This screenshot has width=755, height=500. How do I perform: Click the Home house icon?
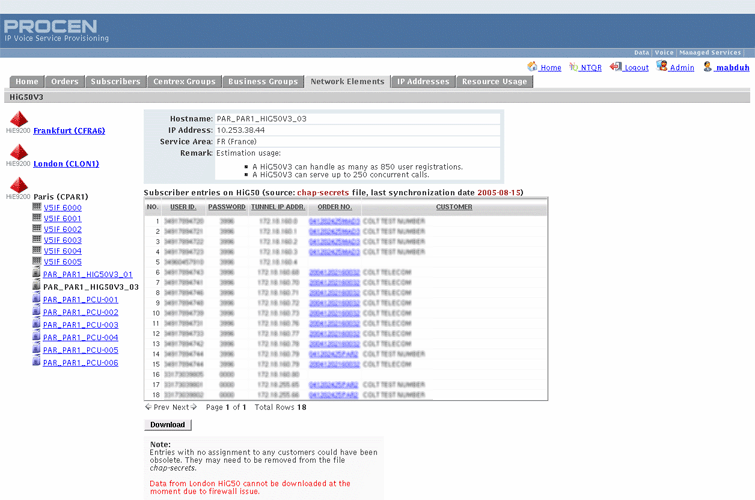coord(533,67)
